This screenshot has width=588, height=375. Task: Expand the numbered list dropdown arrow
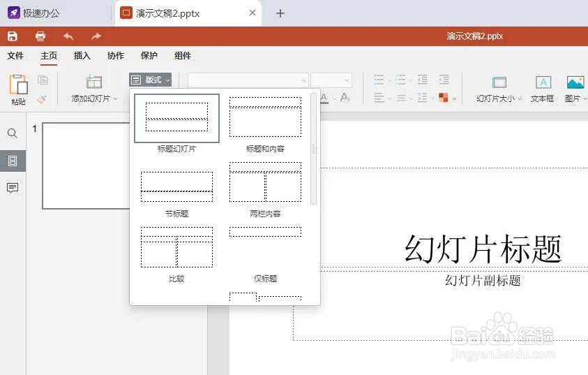411,80
